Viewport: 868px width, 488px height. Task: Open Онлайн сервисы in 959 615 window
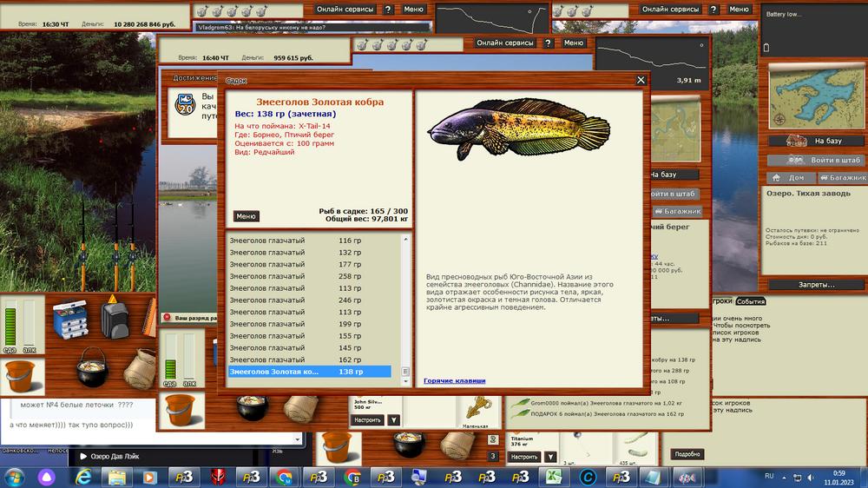click(x=505, y=43)
